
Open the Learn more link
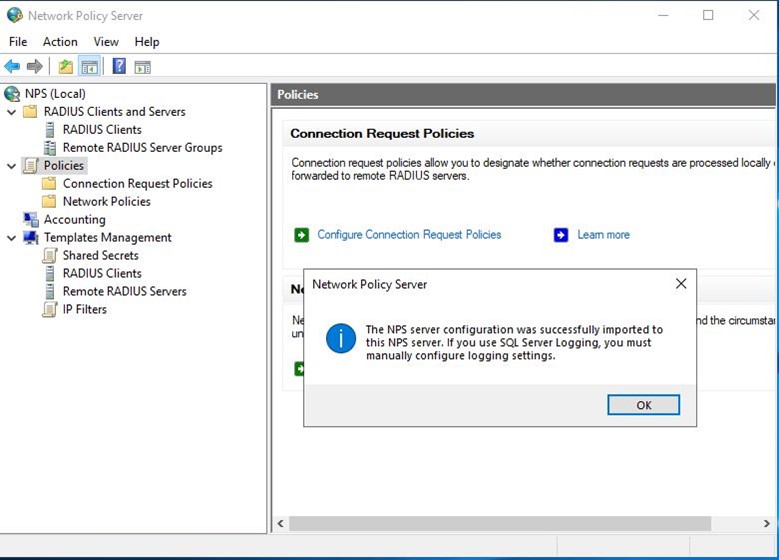tap(603, 235)
